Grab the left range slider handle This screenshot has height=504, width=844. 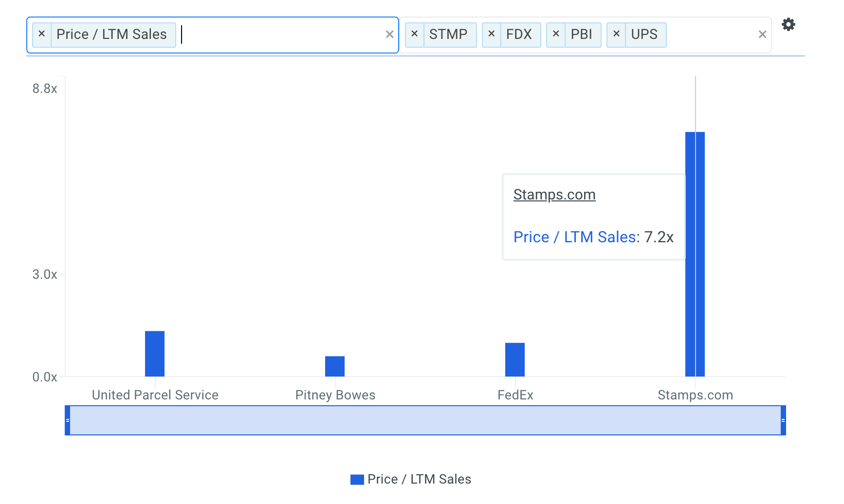click(x=68, y=420)
